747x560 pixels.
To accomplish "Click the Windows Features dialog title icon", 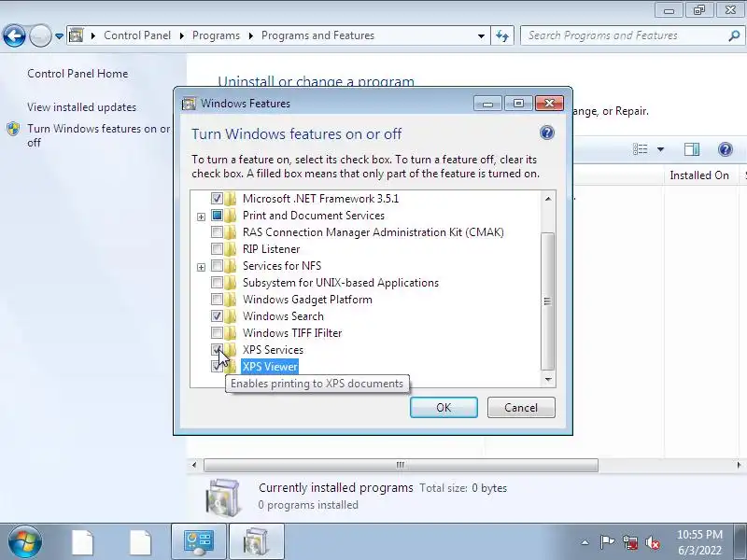I will coord(190,104).
